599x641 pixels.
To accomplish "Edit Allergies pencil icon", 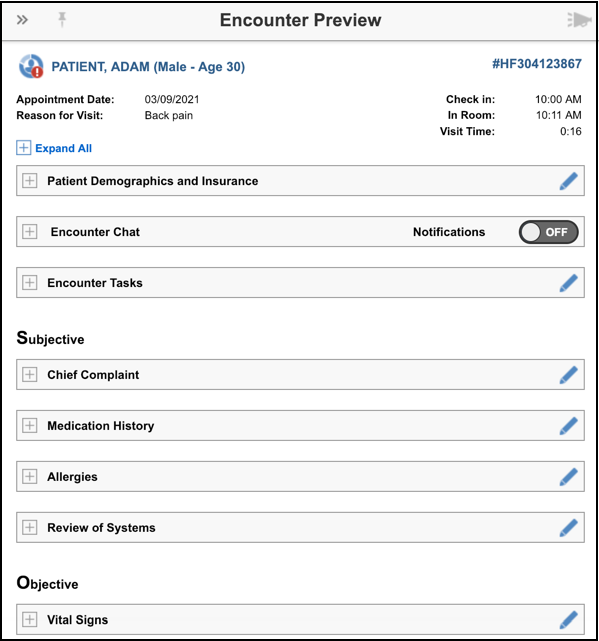I will tap(568, 477).
